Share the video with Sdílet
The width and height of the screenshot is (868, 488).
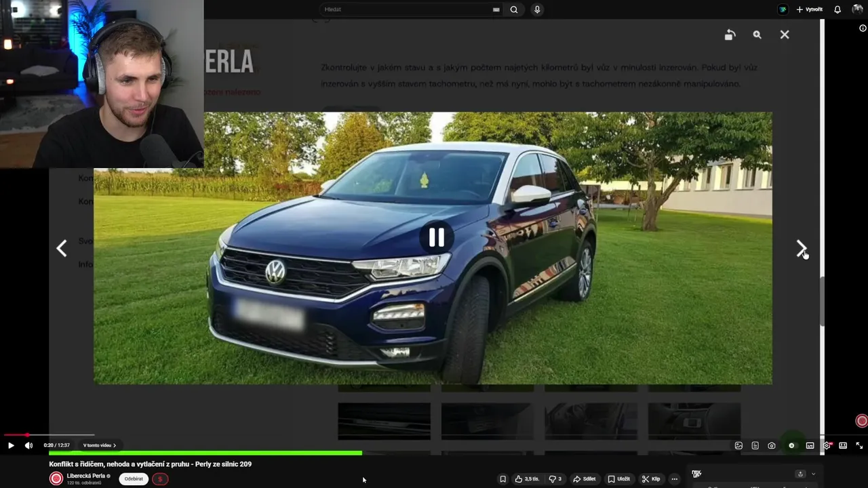coord(584,479)
